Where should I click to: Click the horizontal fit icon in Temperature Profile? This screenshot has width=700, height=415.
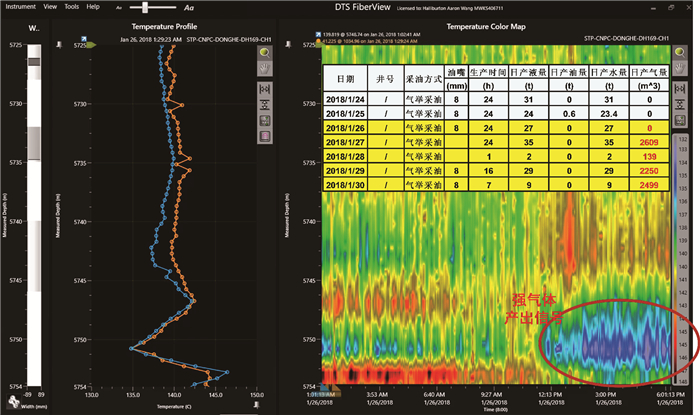tap(266, 87)
